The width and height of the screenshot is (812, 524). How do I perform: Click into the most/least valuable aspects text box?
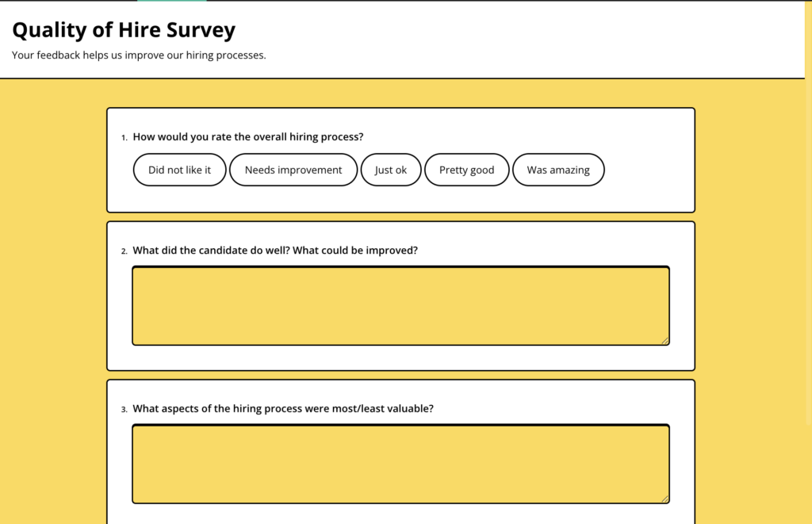point(400,464)
